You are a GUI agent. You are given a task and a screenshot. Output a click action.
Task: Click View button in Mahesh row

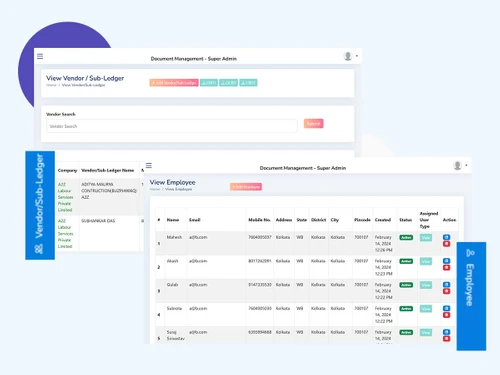[426, 237]
